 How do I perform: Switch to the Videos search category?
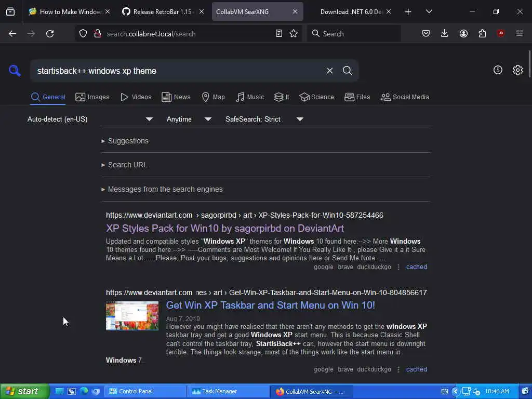(x=136, y=97)
